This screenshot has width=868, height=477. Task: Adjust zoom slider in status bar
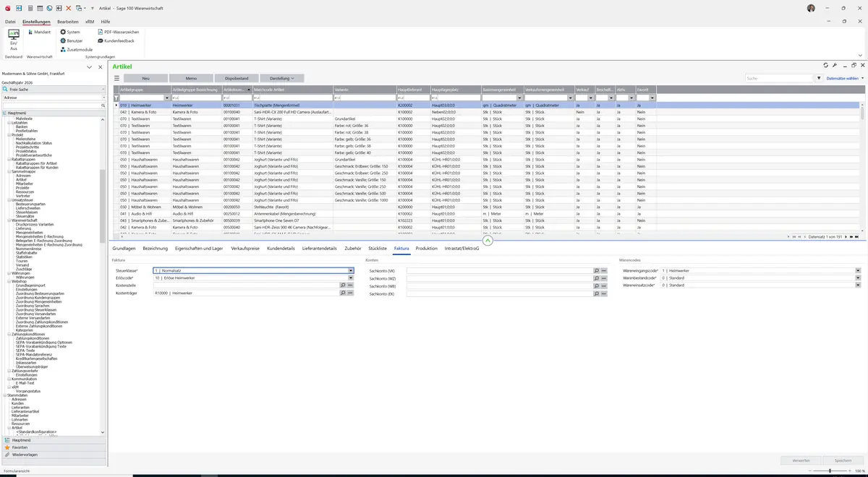coord(829,470)
